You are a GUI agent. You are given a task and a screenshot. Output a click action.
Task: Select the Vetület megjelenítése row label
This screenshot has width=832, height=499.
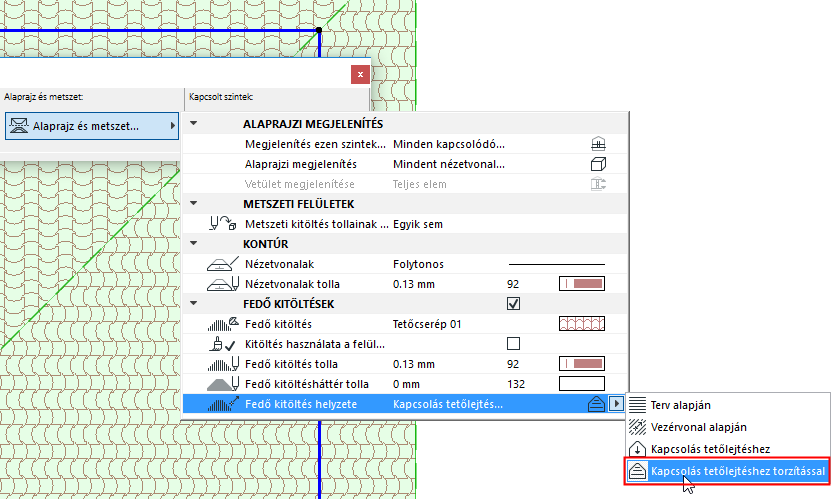[x=299, y=184]
